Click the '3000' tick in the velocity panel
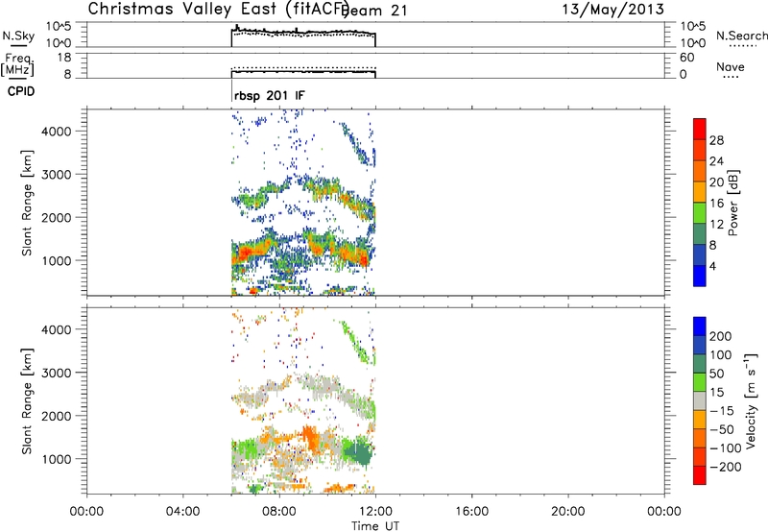The height and width of the screenshot is (532, 768). click(x=57, y=373)
